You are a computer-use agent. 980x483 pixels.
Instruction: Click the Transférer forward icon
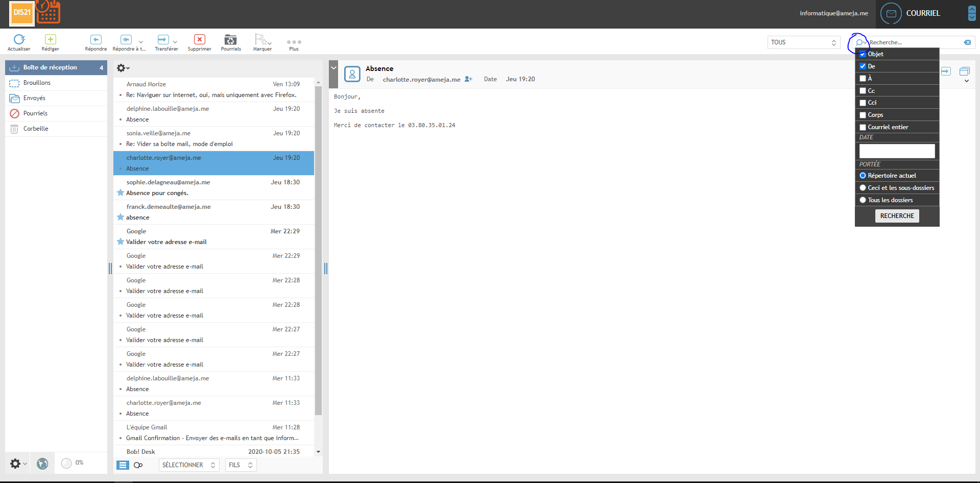tap(163, 40)
